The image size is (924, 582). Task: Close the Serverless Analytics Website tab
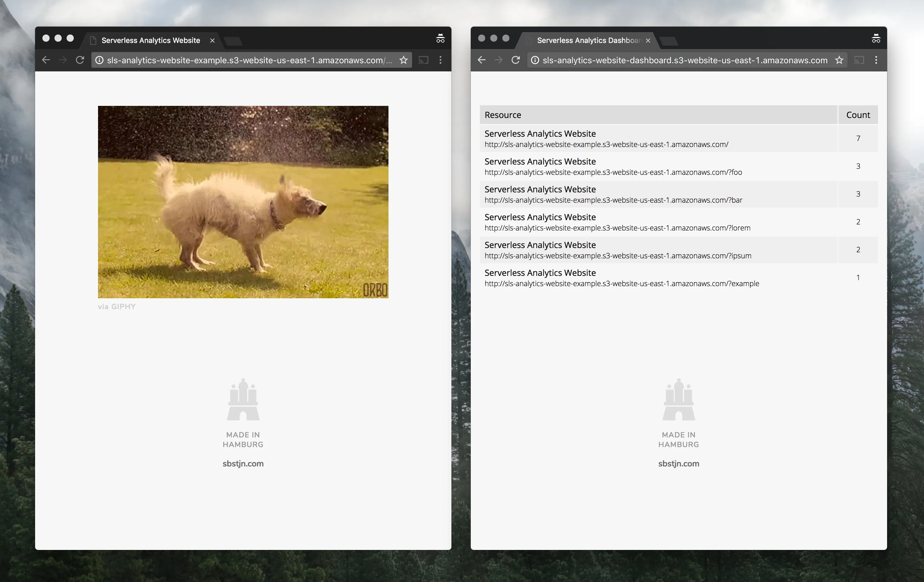click(212, 41)
